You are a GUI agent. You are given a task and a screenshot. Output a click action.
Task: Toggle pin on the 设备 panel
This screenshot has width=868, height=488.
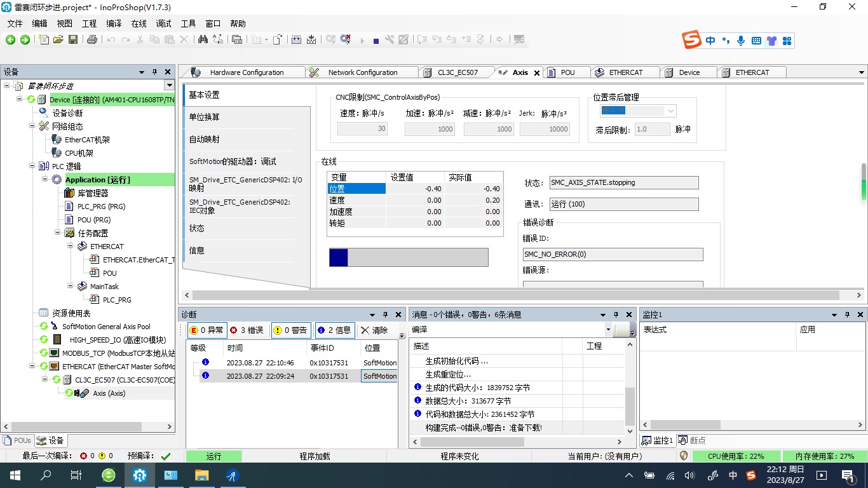click(x=154, y=72)
